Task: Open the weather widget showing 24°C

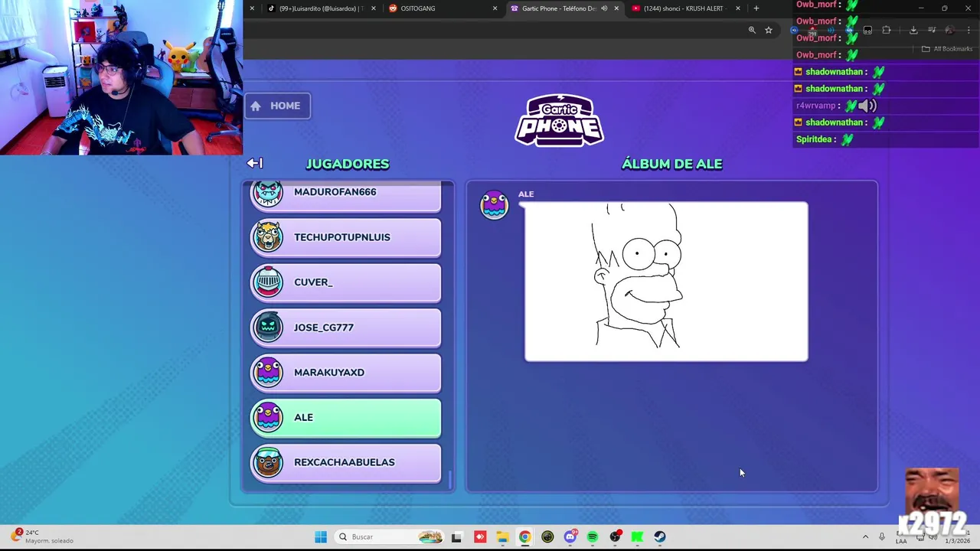Action: (42, 536)
